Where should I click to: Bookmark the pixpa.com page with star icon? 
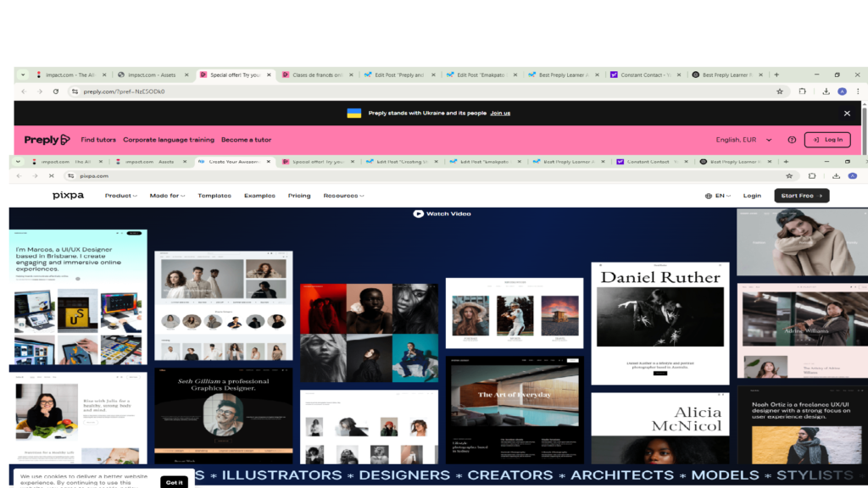coord(789,176)
